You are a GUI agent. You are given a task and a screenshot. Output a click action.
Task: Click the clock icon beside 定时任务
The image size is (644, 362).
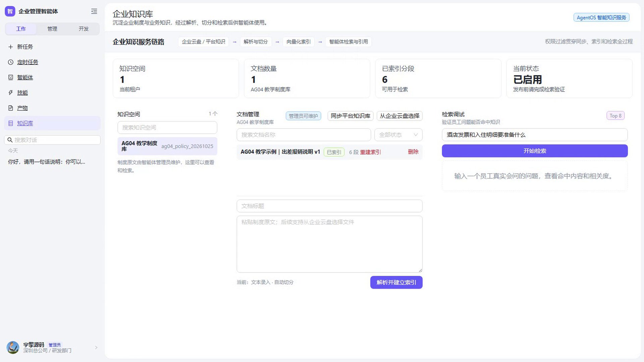[11, 62]
